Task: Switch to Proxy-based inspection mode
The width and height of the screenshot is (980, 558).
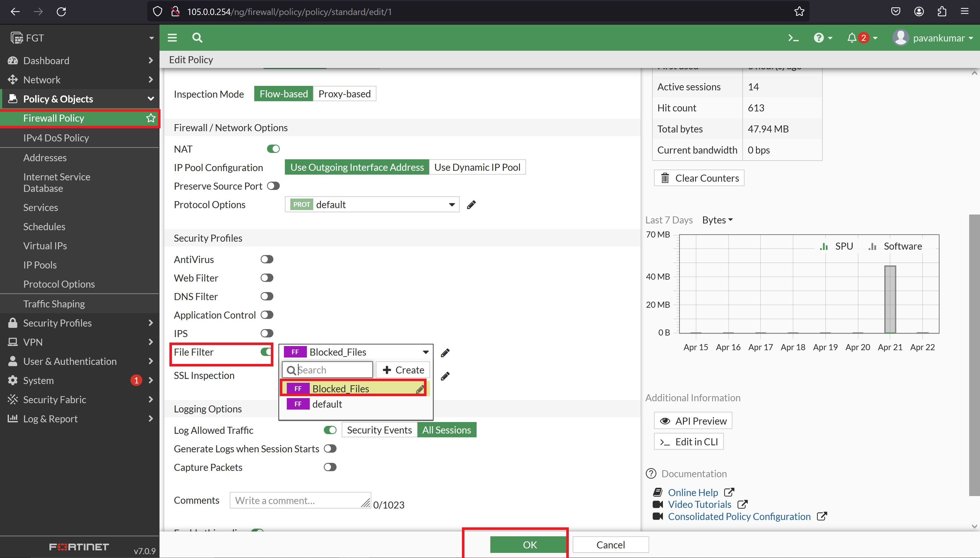Action: (344, 94)
